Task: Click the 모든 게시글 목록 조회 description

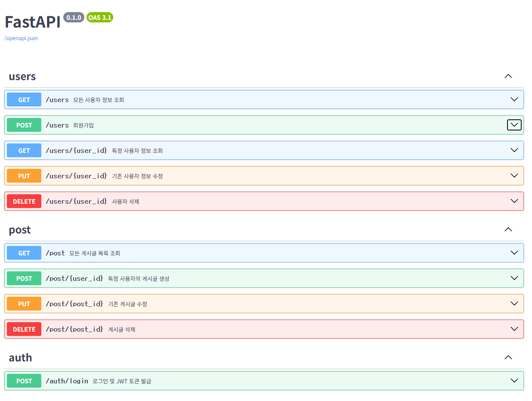Action: tap(95, 253)
